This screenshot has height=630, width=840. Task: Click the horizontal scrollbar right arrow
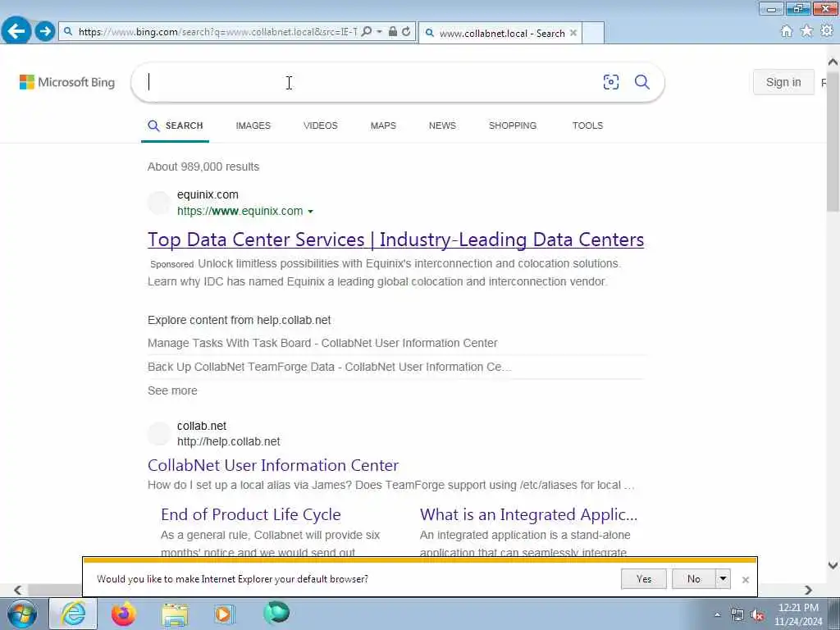[808, 590]
